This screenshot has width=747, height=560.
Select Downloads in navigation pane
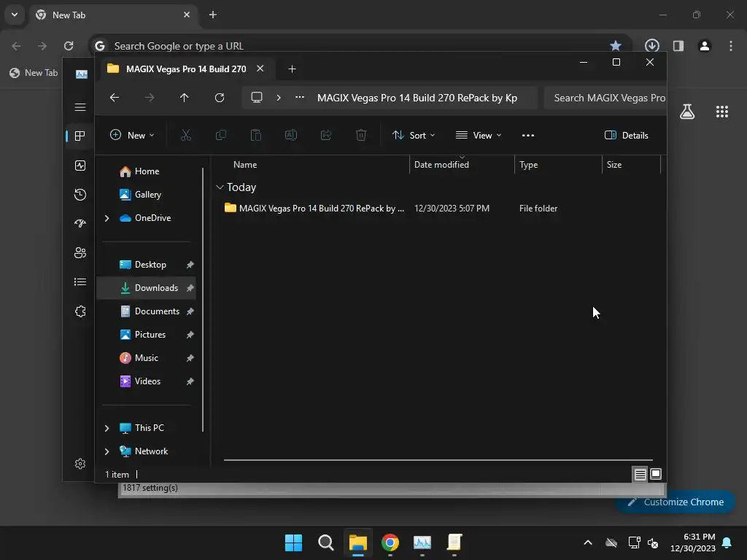(x=147, y=287)
